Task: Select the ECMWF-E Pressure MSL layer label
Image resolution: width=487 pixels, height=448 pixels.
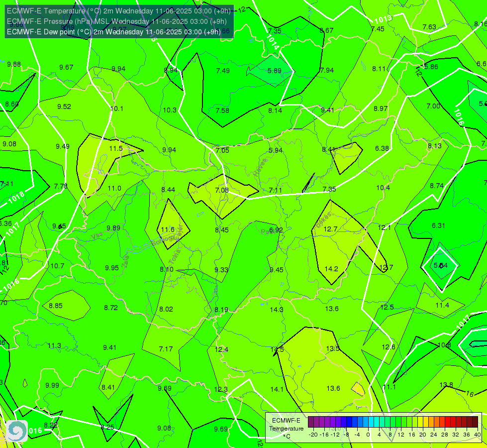Action: [x=116, y=21]
